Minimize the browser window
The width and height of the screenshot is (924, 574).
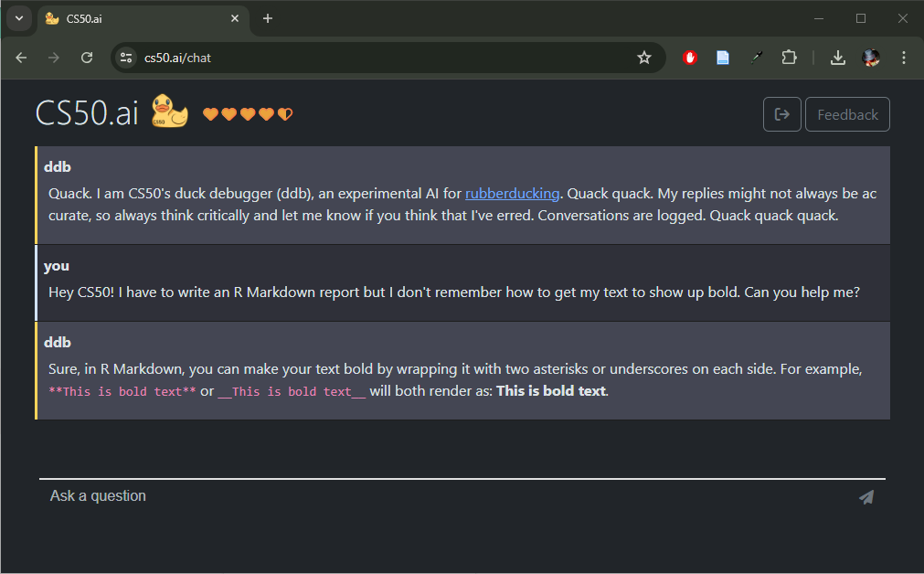[819, 19]
